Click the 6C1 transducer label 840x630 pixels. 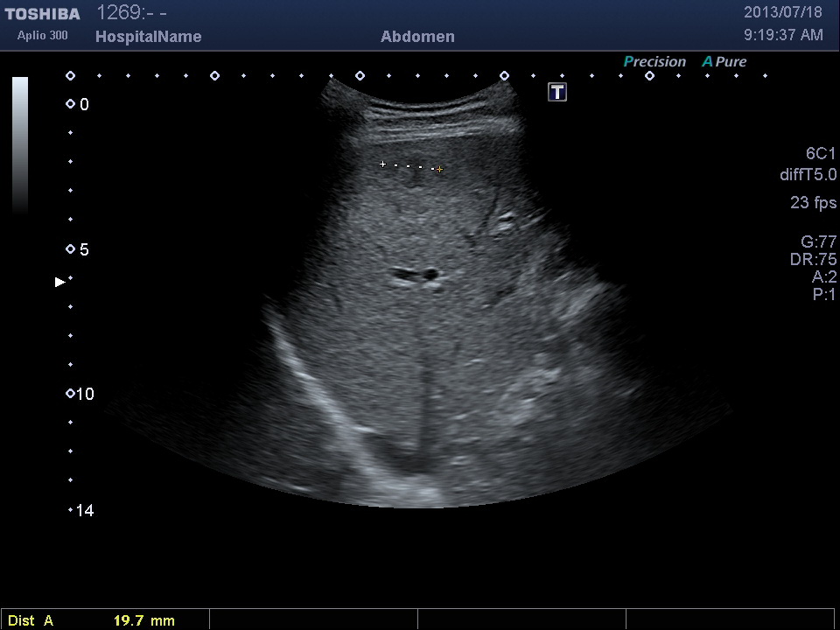click(x=821, y=154)
